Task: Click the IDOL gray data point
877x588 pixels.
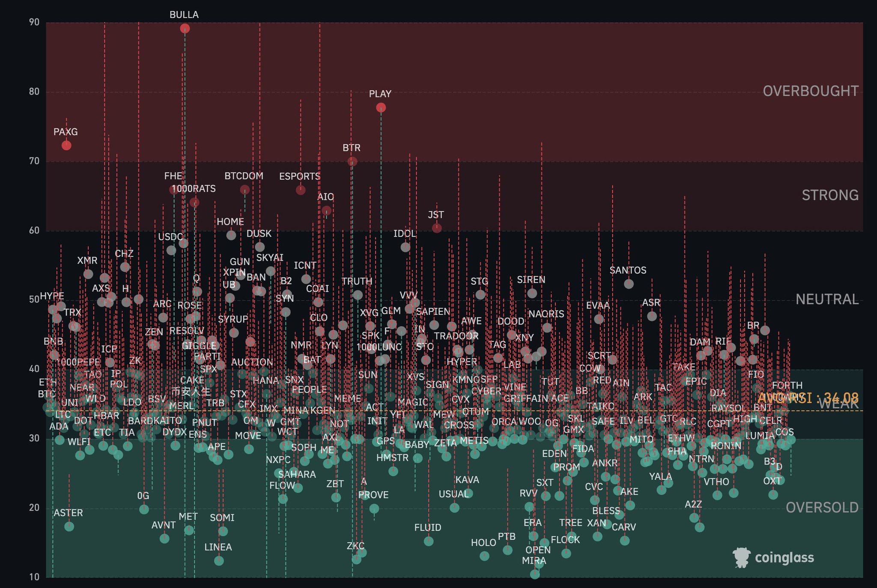Action: [406, 247]
